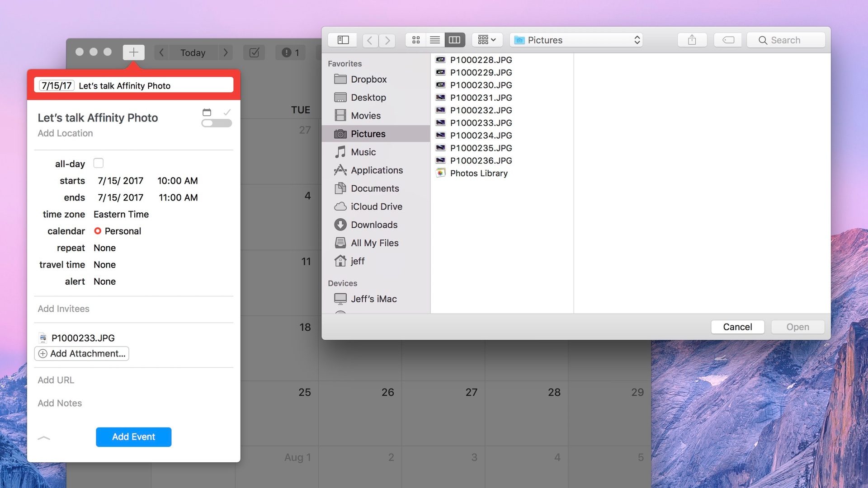Select Jeff's iMac under Devices

[376, 299]
